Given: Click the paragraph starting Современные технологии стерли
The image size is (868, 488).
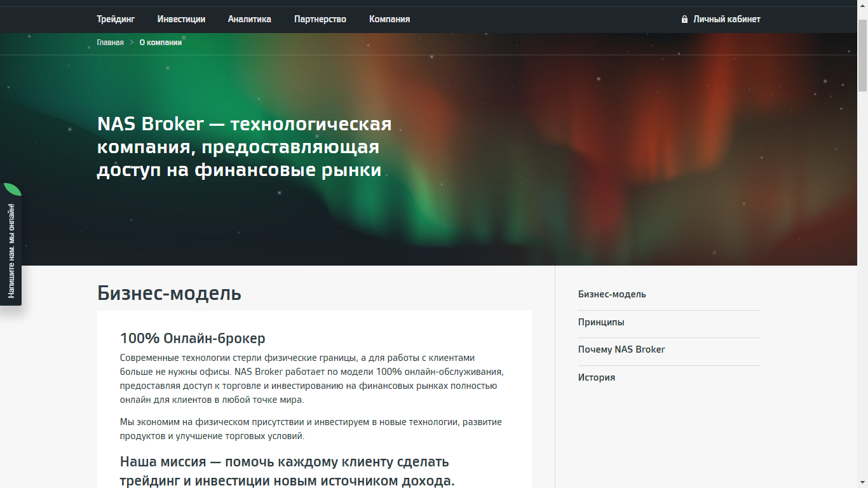Looking at the screenshot, I should (x=312, y=379).
